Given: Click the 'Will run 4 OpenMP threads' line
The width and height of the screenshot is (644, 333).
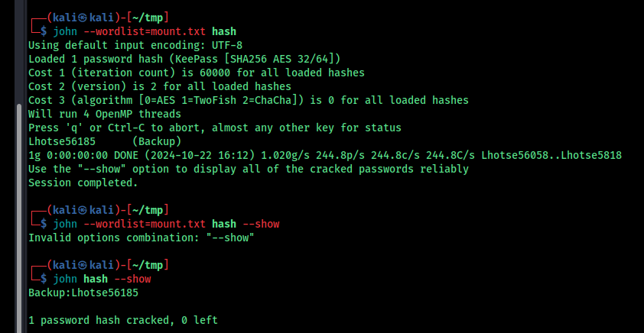Looking at the screenshot, I should (x=105, y=114).
